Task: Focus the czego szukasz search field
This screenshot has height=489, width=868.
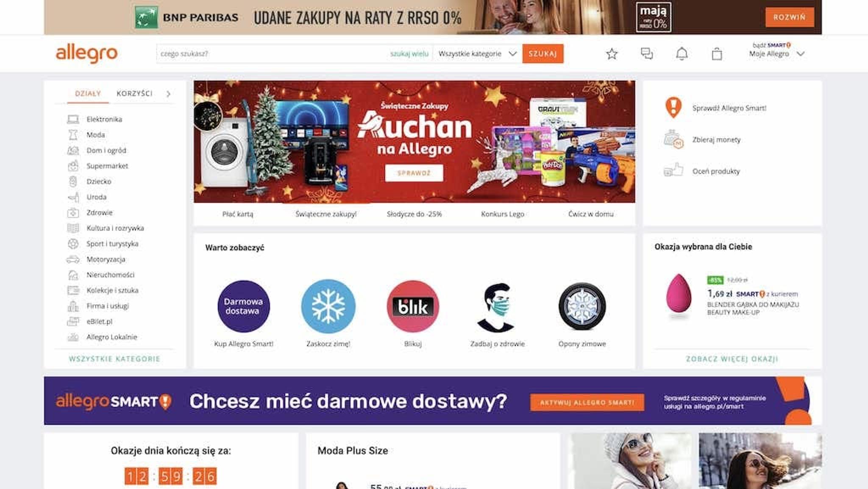Action: coord(271,54)
